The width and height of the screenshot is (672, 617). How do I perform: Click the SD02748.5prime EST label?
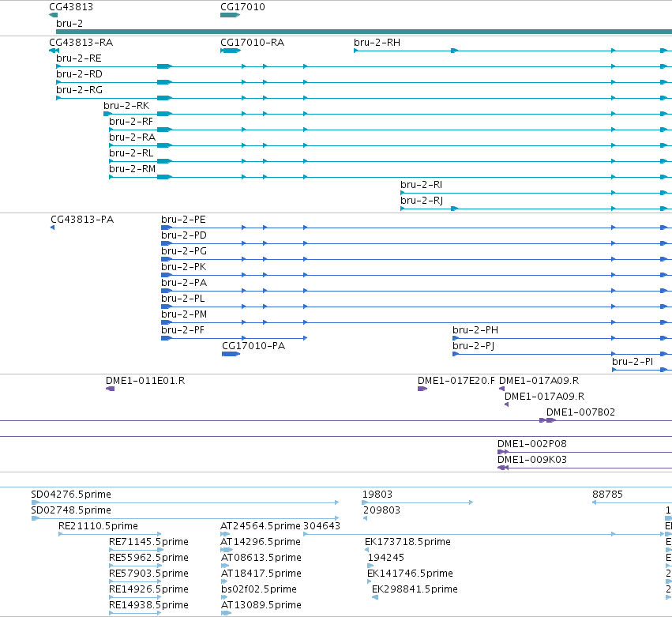click(71, 510)
